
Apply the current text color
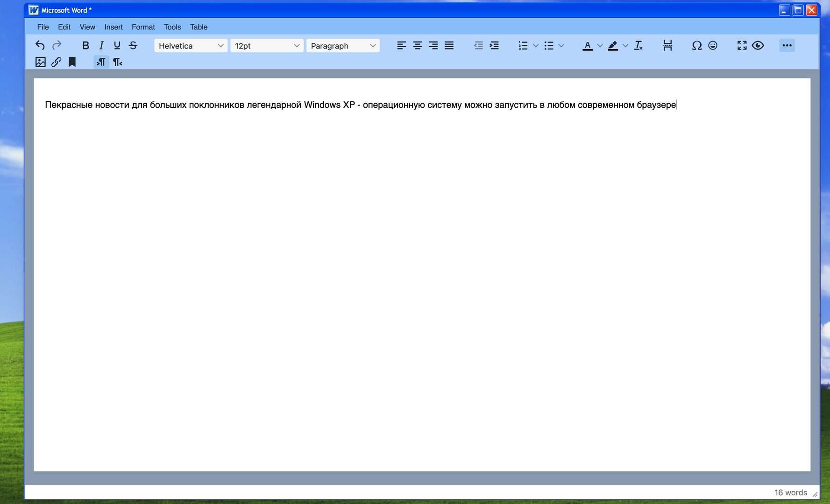pos(588,45)
